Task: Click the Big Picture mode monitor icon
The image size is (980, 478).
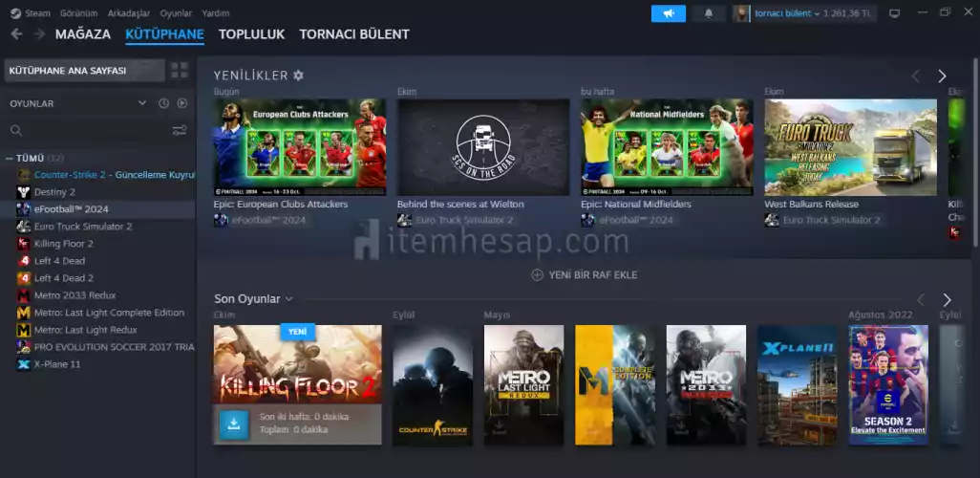Action: pyautogui.click(x=894, y=13)
